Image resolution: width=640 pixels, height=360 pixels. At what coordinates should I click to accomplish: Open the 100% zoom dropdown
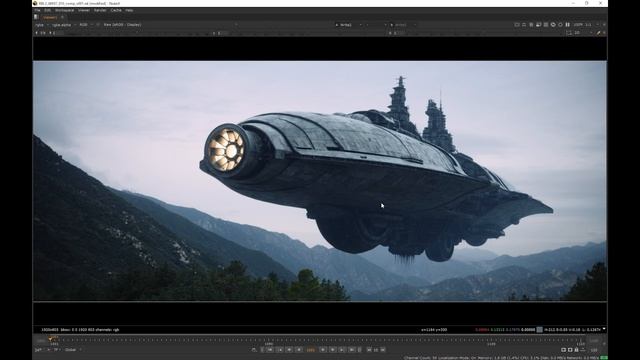[x=578, y=25]
